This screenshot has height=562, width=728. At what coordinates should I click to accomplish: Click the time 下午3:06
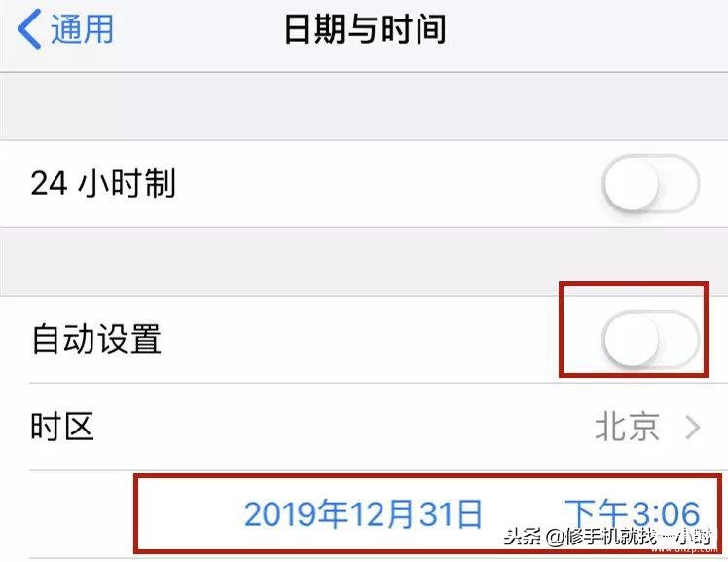coord(633,513)
